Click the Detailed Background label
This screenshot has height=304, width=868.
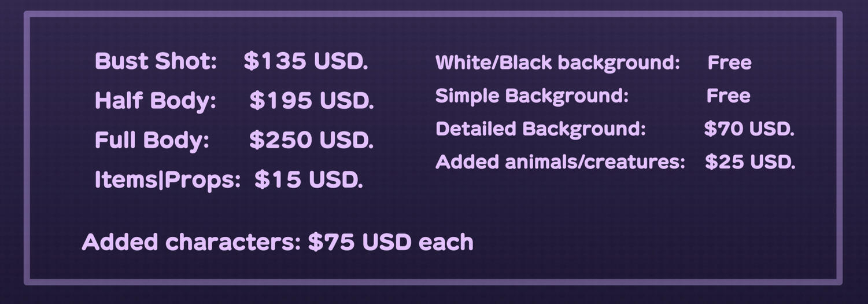(540, 129)
